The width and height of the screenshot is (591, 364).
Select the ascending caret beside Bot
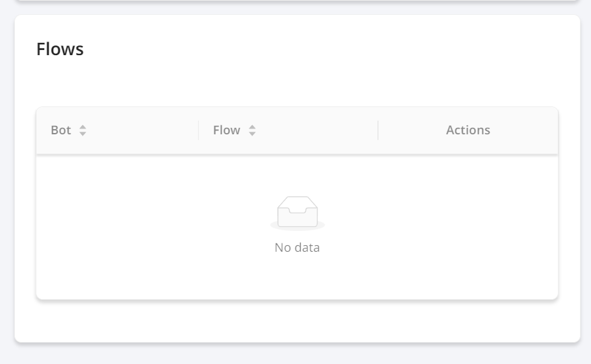point(82,127)
